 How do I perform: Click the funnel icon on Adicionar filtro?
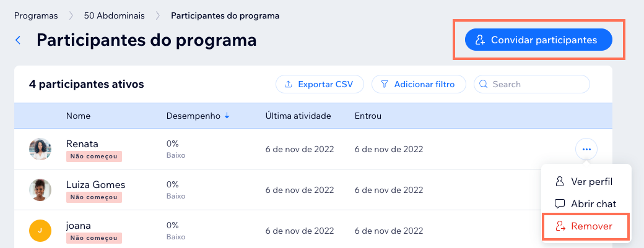[385, 84]
